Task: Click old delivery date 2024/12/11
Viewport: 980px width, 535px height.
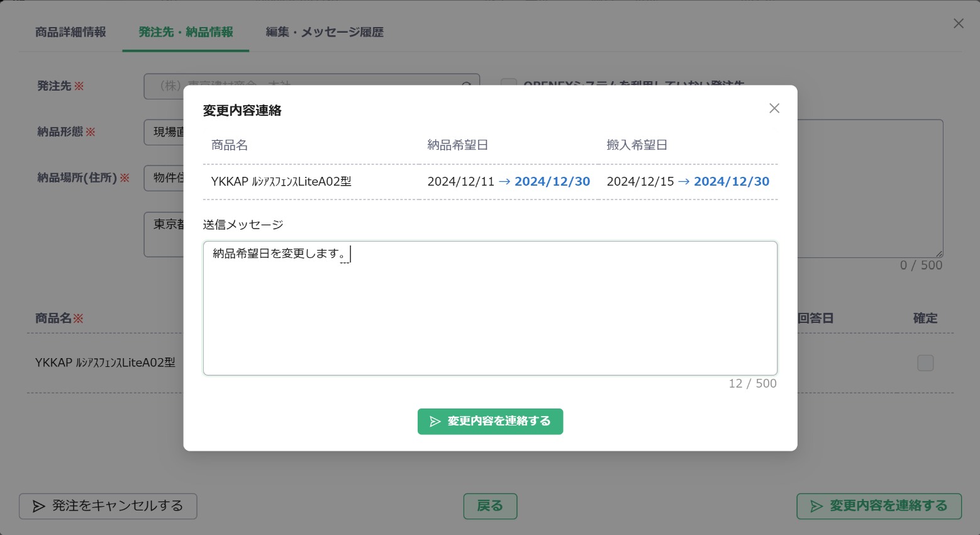Action: 461,182
